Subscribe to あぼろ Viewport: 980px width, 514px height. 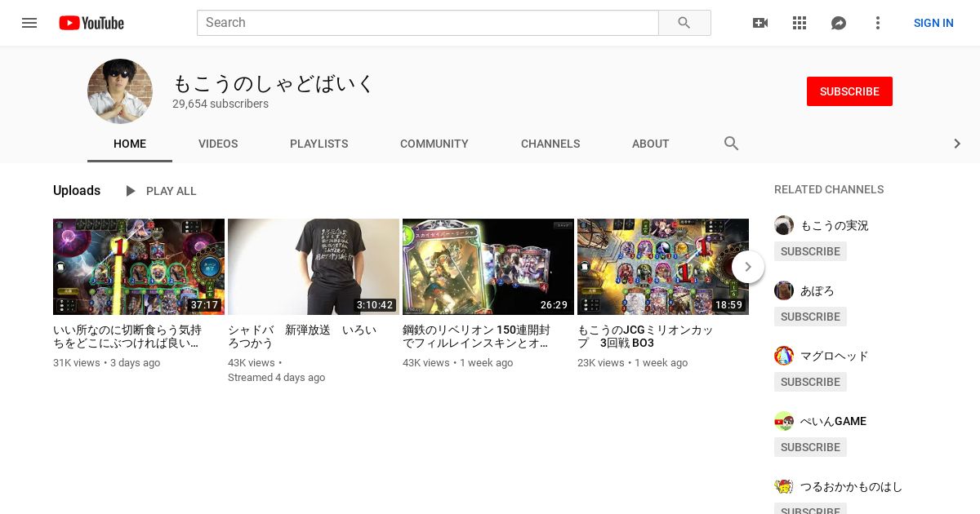click(x=810, y=317)
